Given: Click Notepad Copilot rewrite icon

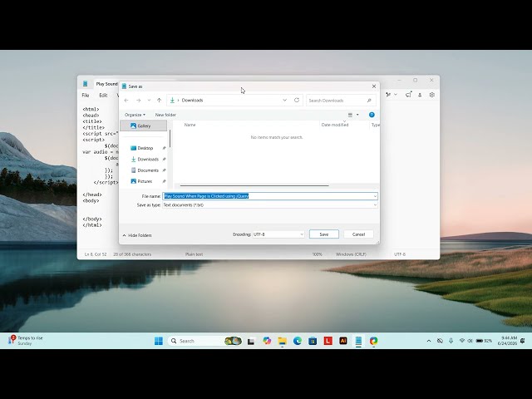Looking at the screenshot, I should point(388,95).
